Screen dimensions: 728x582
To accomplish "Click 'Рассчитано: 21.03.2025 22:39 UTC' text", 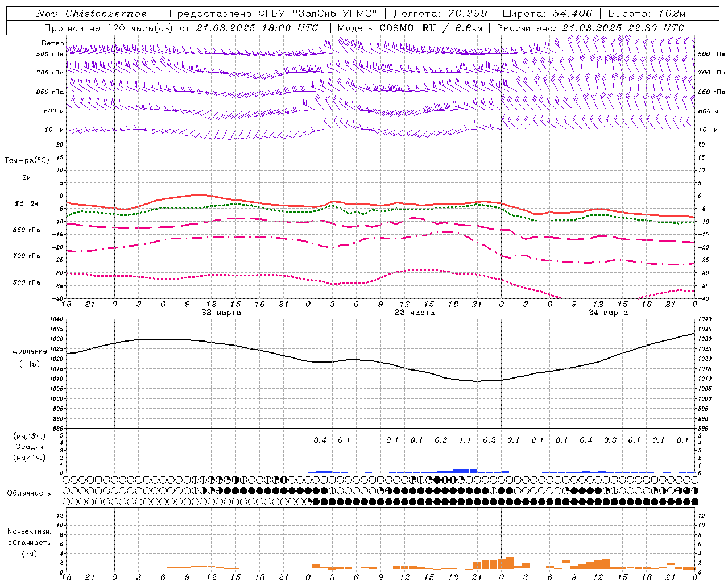I will point(590,28).
